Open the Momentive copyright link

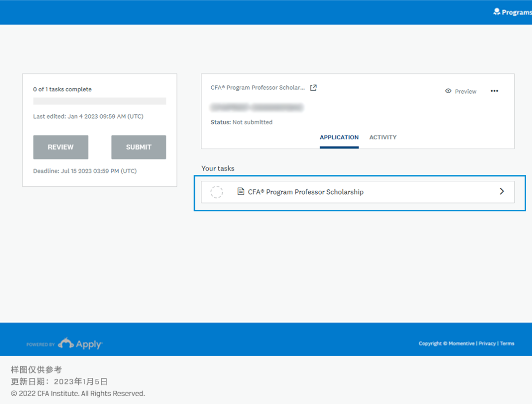pyautogui.click(x=446, y=343)
